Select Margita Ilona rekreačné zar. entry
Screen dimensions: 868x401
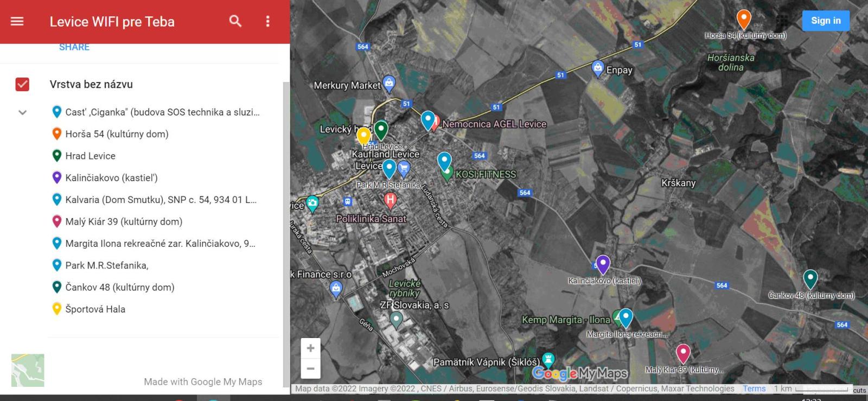click(x=154, y=243)
